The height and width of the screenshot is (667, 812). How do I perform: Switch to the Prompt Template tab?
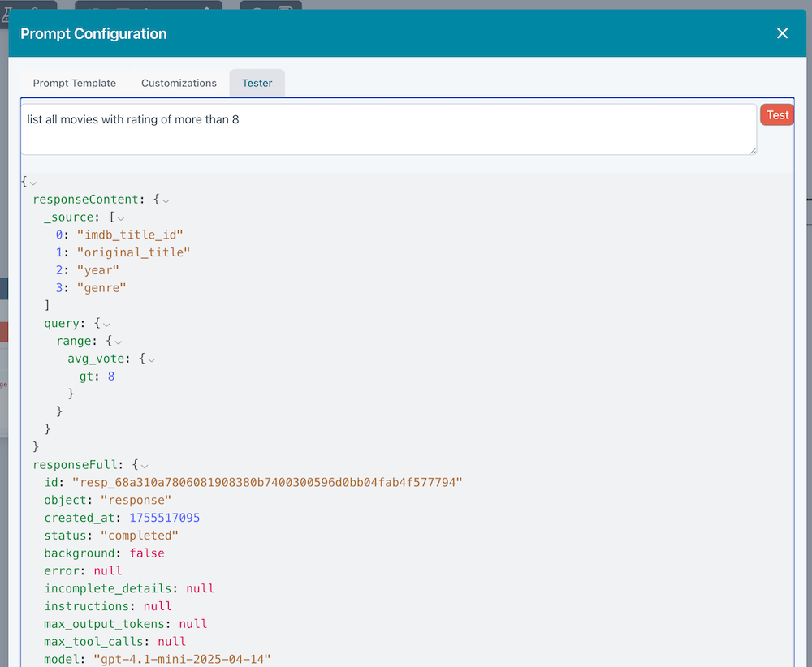(x=74, y=83)
